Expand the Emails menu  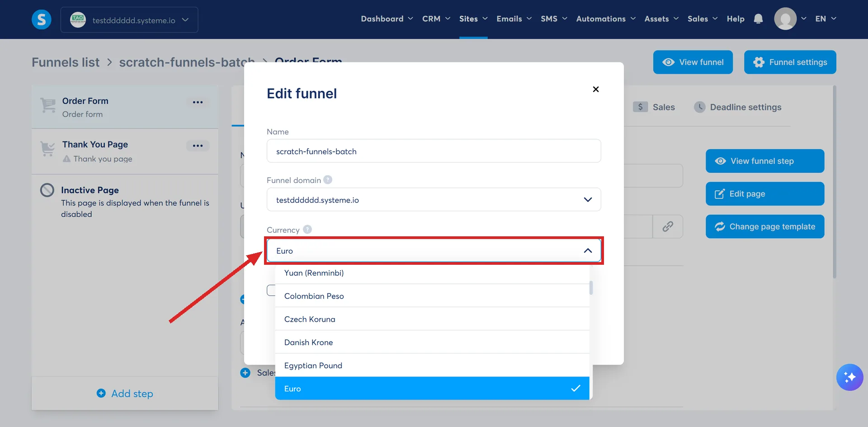coord(514,19)
